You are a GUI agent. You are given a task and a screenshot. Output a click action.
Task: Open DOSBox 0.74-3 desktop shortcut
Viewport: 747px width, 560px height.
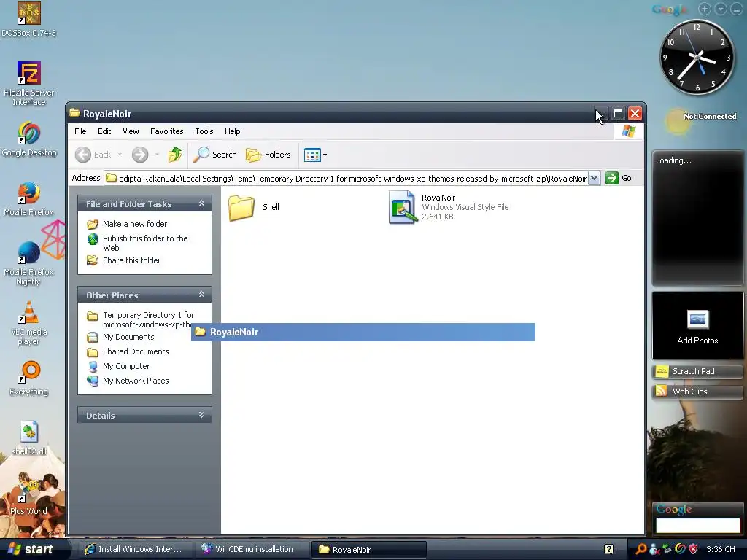pyautogui.click(x=28, y=20)
